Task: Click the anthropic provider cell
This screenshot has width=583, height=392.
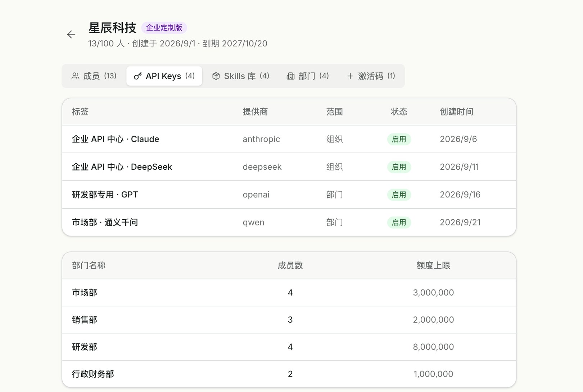Action: click(x=261, y=139)
